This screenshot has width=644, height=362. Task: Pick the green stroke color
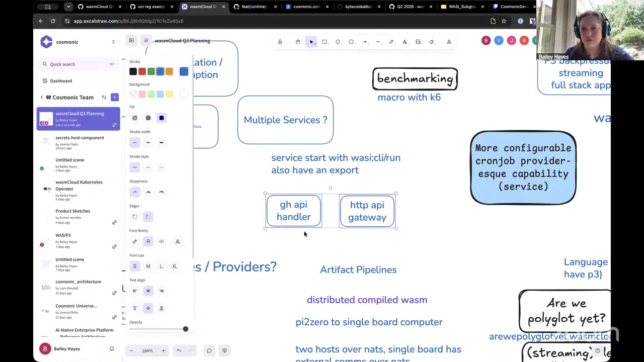coord(151,72)
